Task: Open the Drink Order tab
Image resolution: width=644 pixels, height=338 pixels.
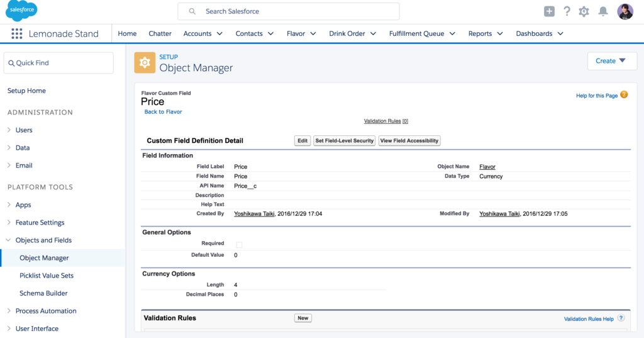Action: click(x=347, y=34)
